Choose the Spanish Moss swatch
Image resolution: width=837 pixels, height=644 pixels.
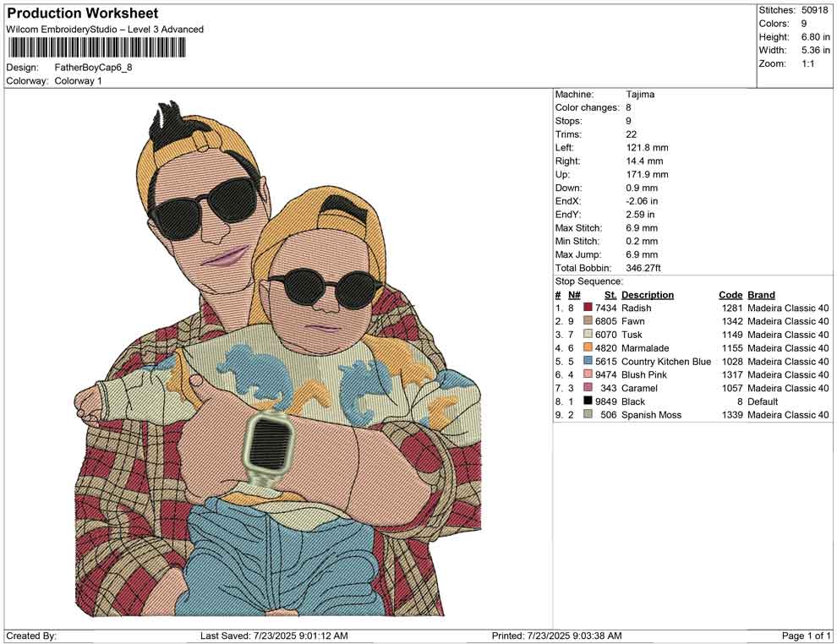(588, 415)
